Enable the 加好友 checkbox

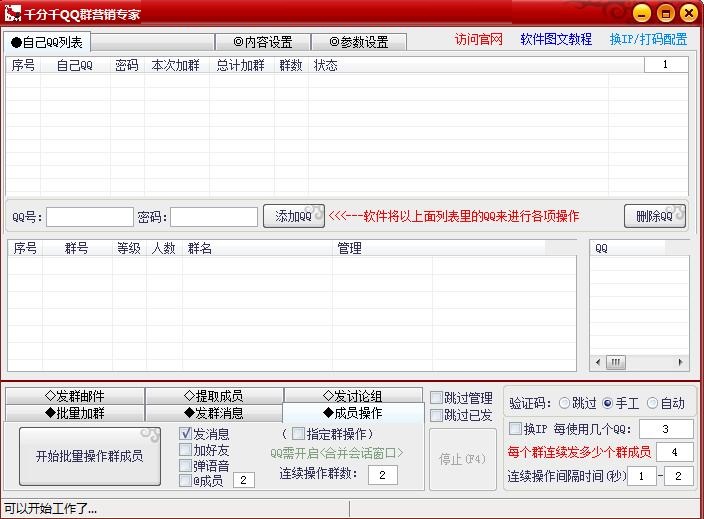[x=185, y=450]
